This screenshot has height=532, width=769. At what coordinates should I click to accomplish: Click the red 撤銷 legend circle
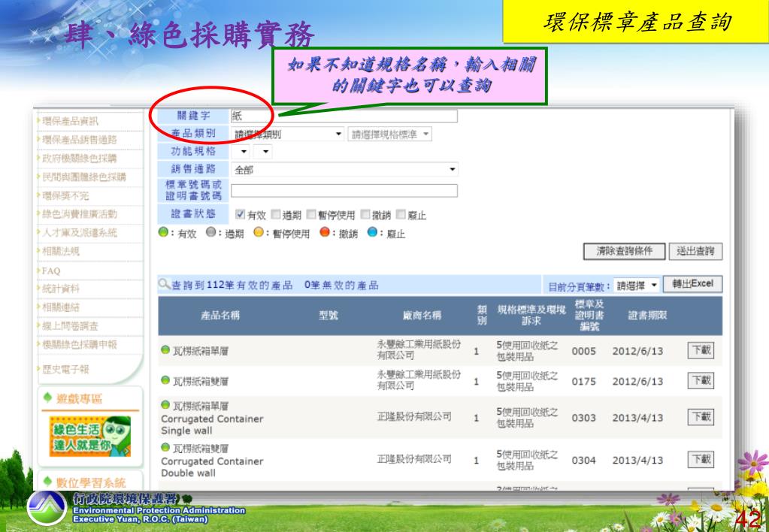[x=325, y=232]
